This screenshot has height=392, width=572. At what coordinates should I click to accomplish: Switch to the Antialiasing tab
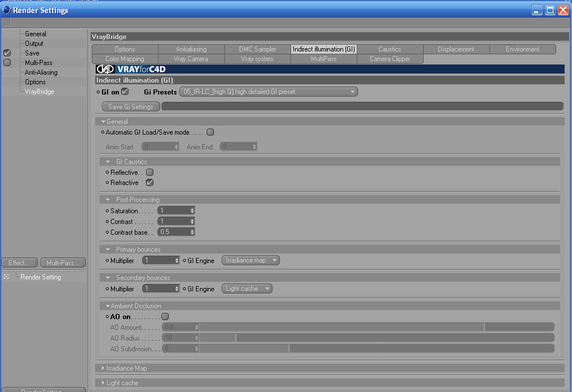pyautogui.click(x=191, y=49)
